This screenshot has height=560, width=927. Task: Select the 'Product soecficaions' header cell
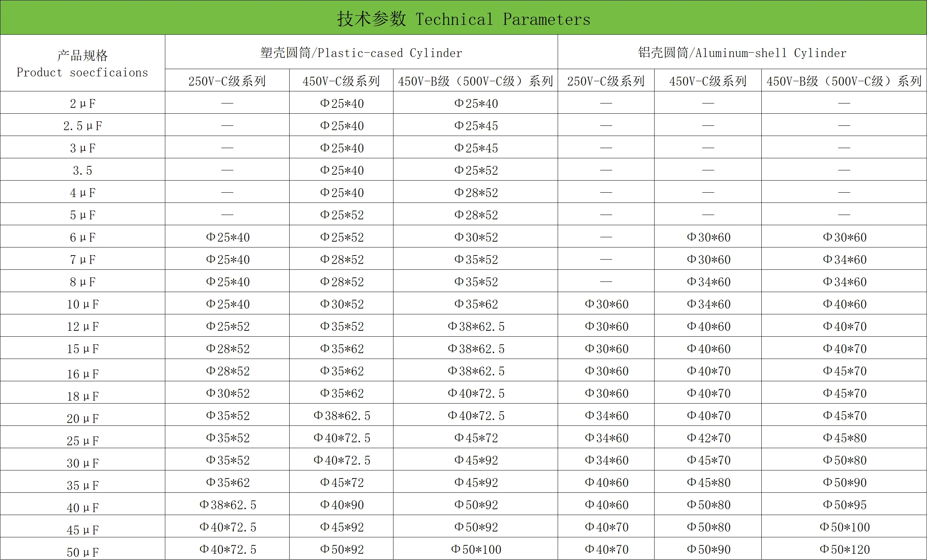[82, 63]
